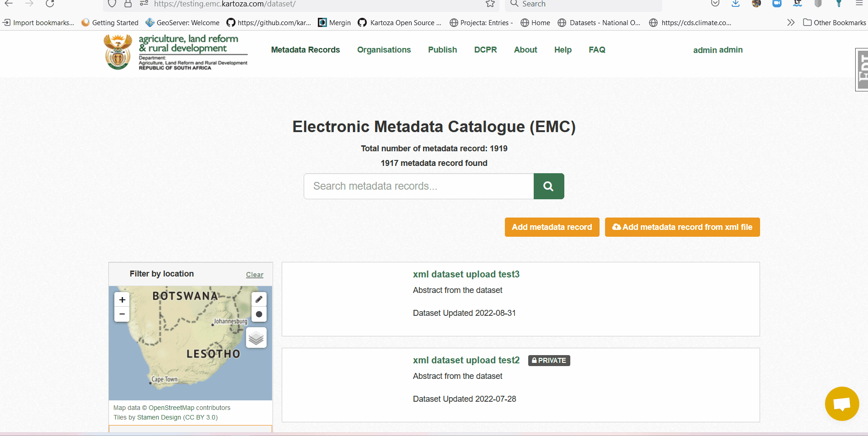This screenshot has height=436, width=868.
Task: Open the browser hamburger menu
Action: coord(860,4)
